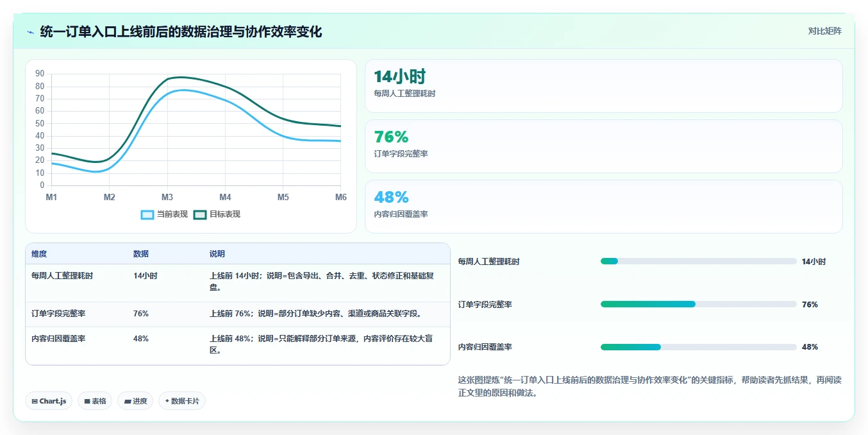Click the 订单字段完整率 progress bar
The height and width of the screenshot is (435, 868).
pos(699,304)
